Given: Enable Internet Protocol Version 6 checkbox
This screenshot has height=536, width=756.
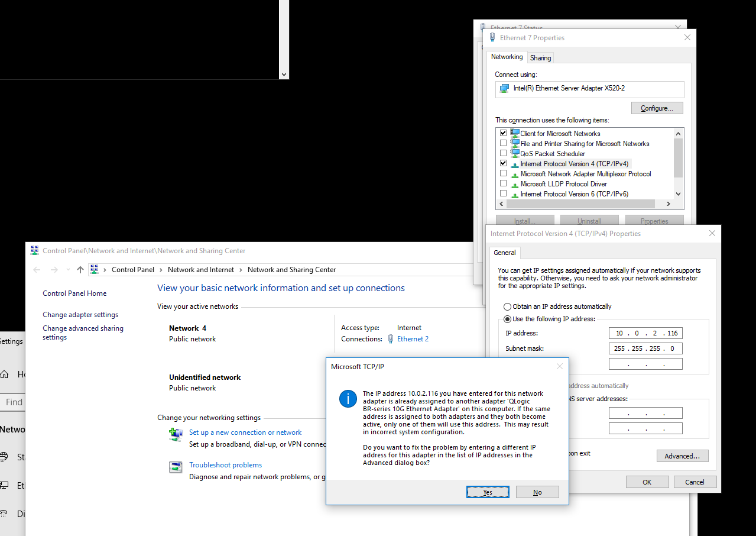Looking at the screenshot, I should pyautogui.click(x=504, y=193).
